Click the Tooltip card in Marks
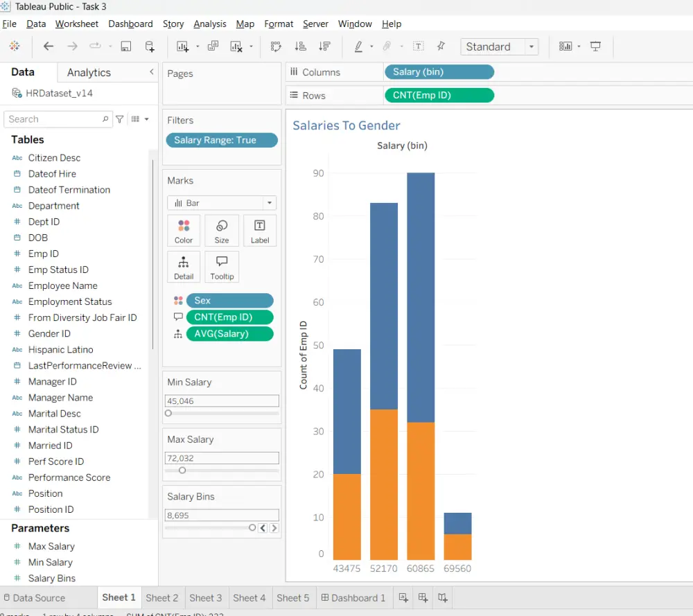Screen dimensions: 693x616 (x=222, y=267)
